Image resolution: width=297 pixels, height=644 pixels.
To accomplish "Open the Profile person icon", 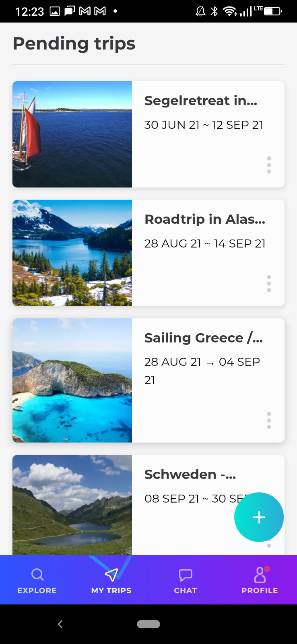I will point(260,574).
